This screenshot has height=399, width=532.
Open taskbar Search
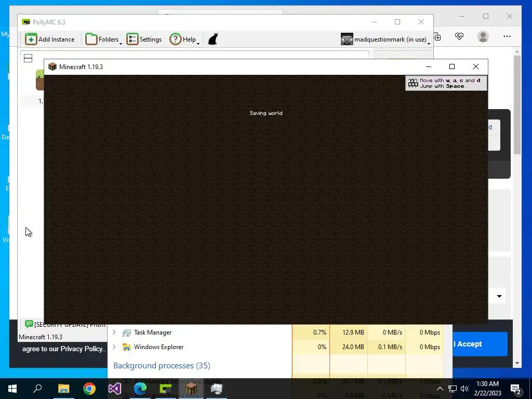click(x=37, y=389)
